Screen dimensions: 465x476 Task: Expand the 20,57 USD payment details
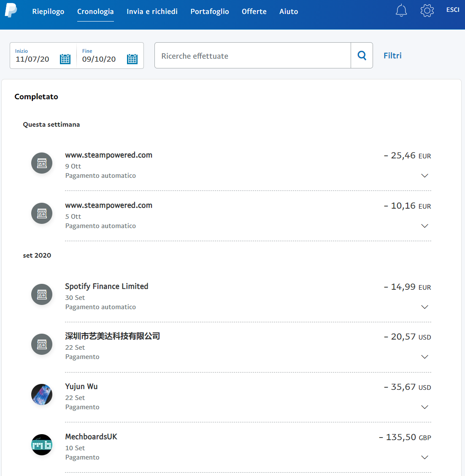pyautogui.click(x=424, y=357)
